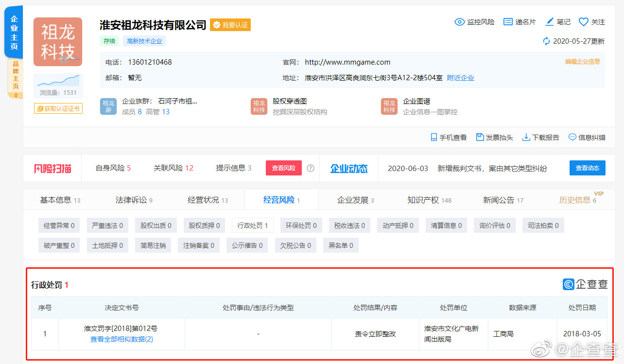The image size is (624, 364).
Task: Select the 简易注销 0 filter
Action: 153,245
